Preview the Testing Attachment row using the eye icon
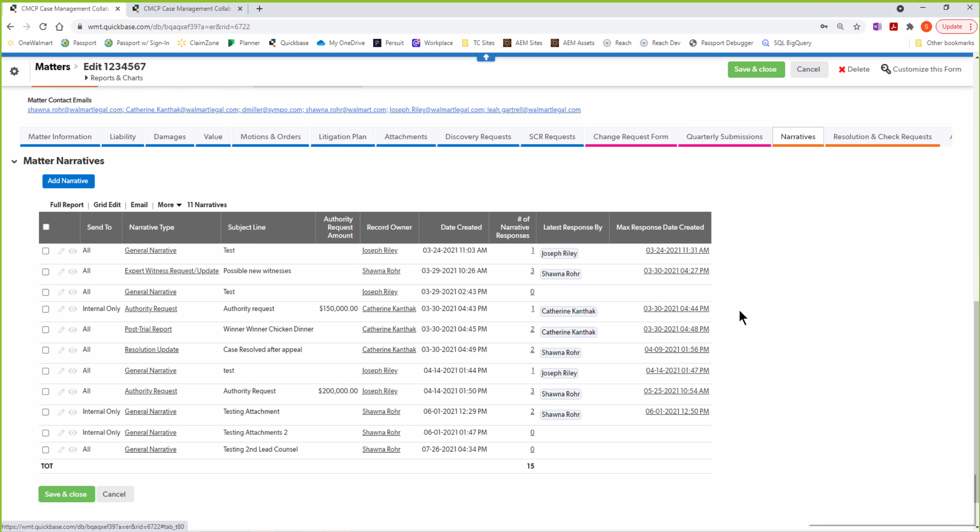980x532 pixels. (73, 412)
